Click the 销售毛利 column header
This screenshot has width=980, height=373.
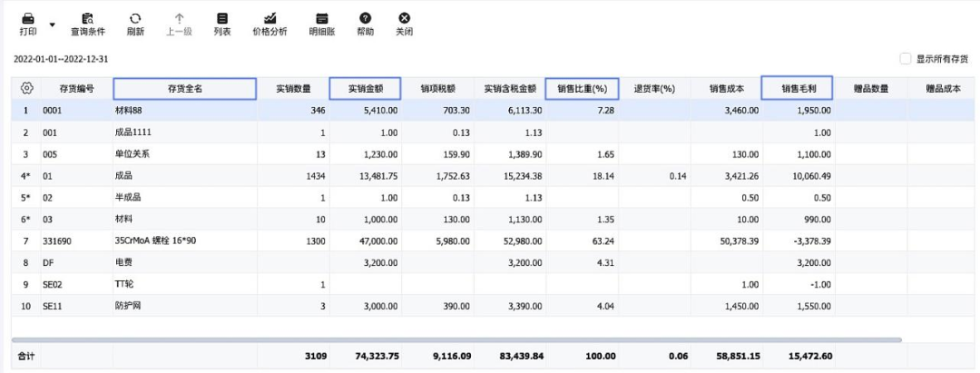click(x=798, y=88)
